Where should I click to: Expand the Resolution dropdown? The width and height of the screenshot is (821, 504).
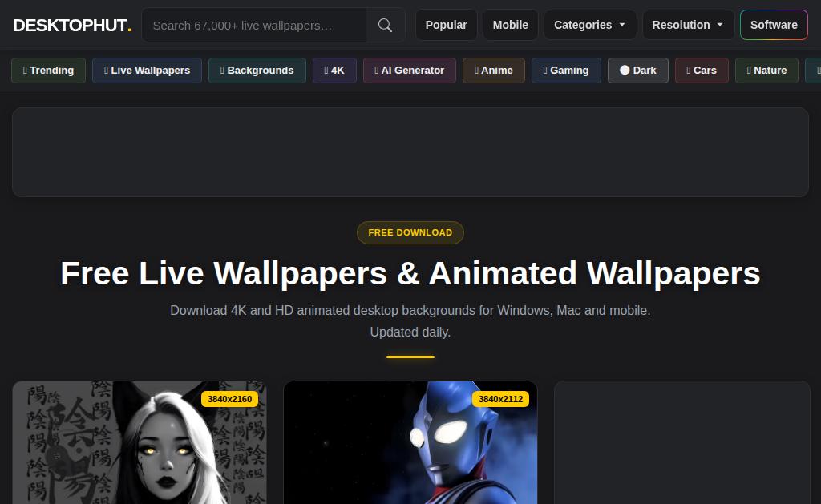(688, 25)
